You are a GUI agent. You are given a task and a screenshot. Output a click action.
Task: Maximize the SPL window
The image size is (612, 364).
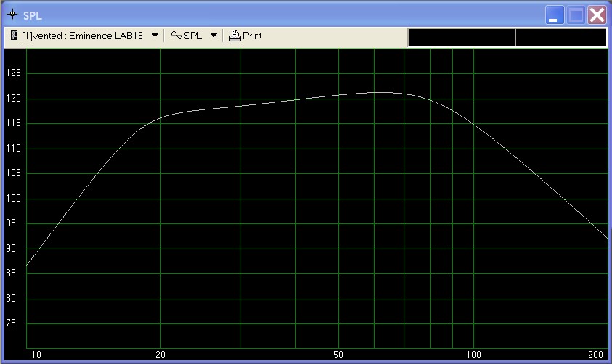[x=576, y=15]
